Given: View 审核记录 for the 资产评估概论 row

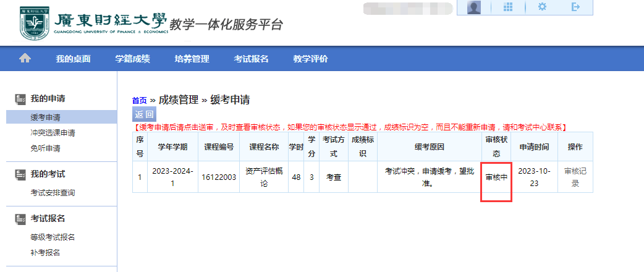Looking at the screenshot, I should (575, 177).
